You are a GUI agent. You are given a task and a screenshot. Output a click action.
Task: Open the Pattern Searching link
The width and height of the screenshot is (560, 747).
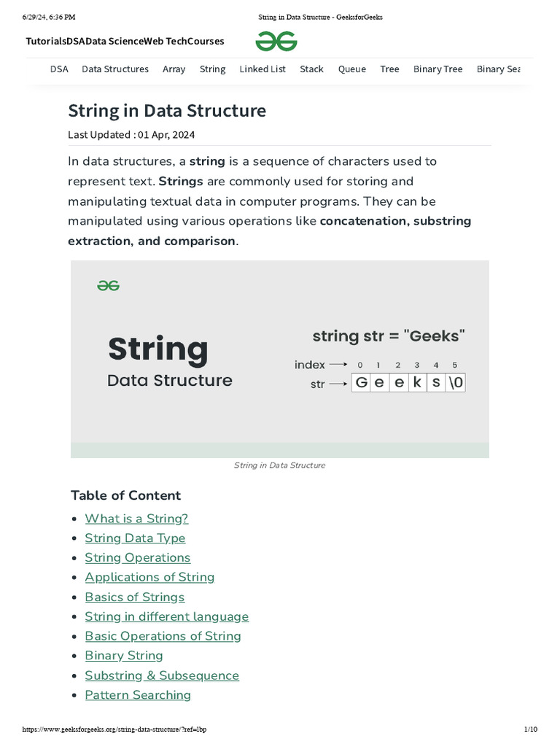point(138,695)
